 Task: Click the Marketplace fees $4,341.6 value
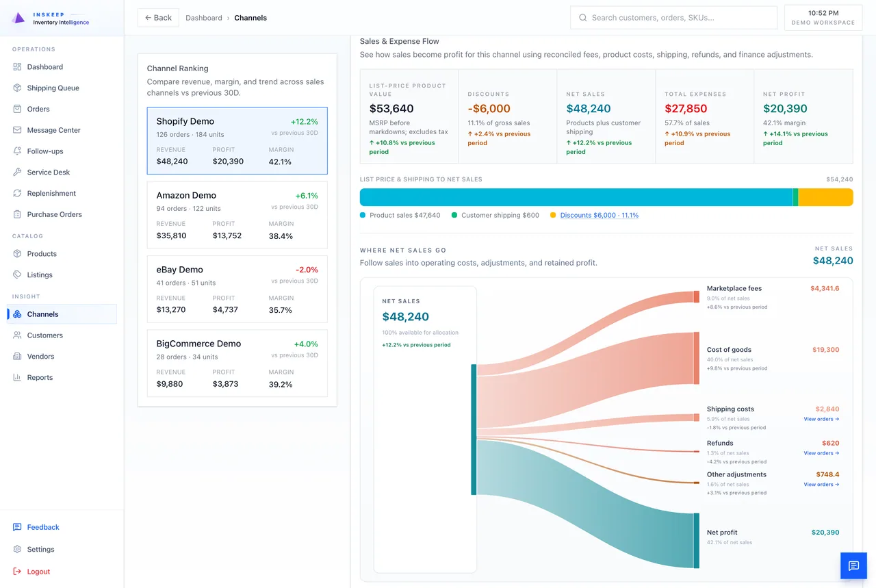point(825,288)
